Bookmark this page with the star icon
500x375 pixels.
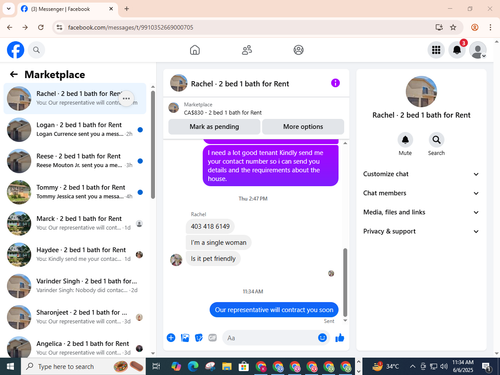pos(453,27)
